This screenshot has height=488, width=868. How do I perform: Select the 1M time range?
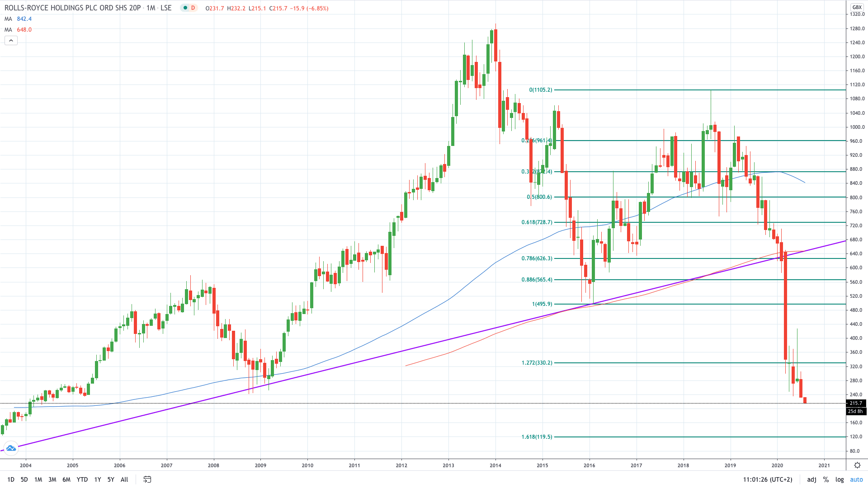38,479
